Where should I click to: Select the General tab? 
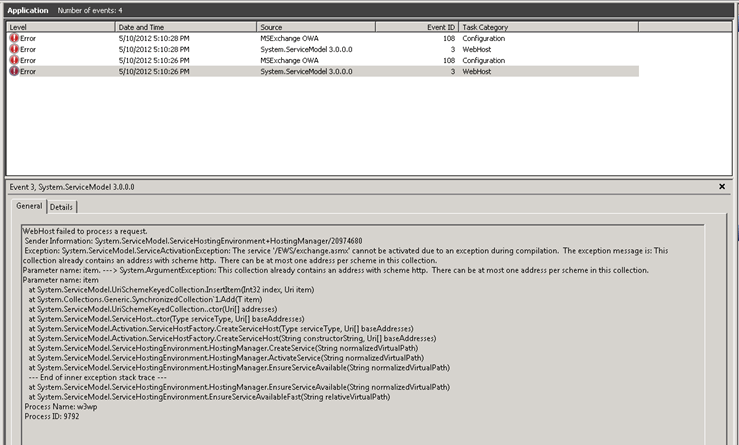click(30, 207)
